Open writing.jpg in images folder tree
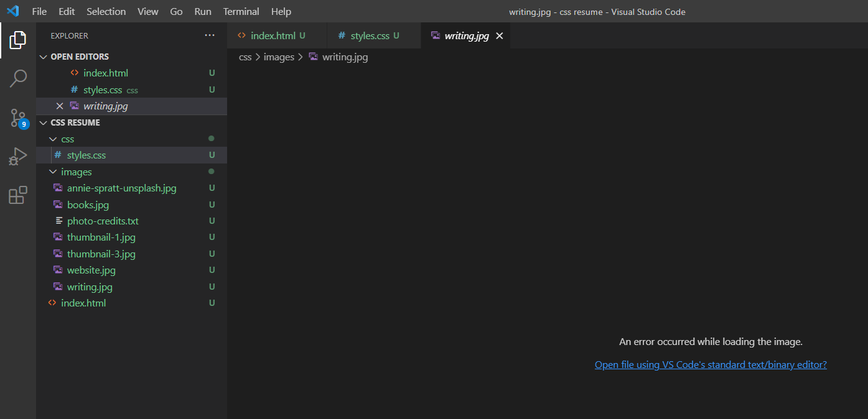 click(x=131, y=287)
